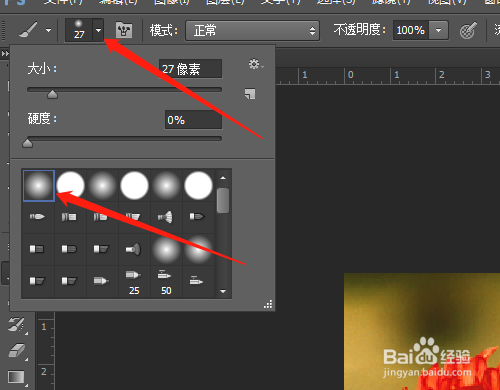Select the second flat curve brush in third row
Image resolution: width=500 pixels, height=390 pixels.
pyautogui.click(x=69, y=249)
